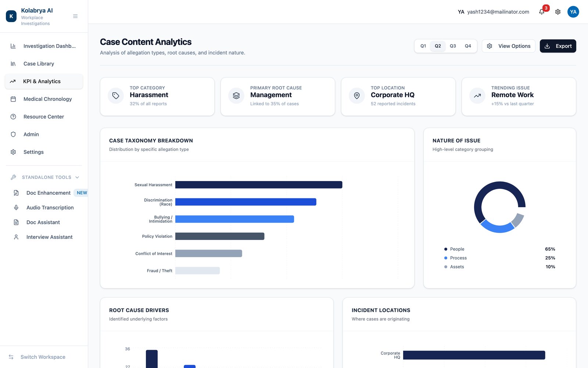Screen dimensions: 588x368
Task: Click the Resource Center help icon
Action: pos(13,117)
